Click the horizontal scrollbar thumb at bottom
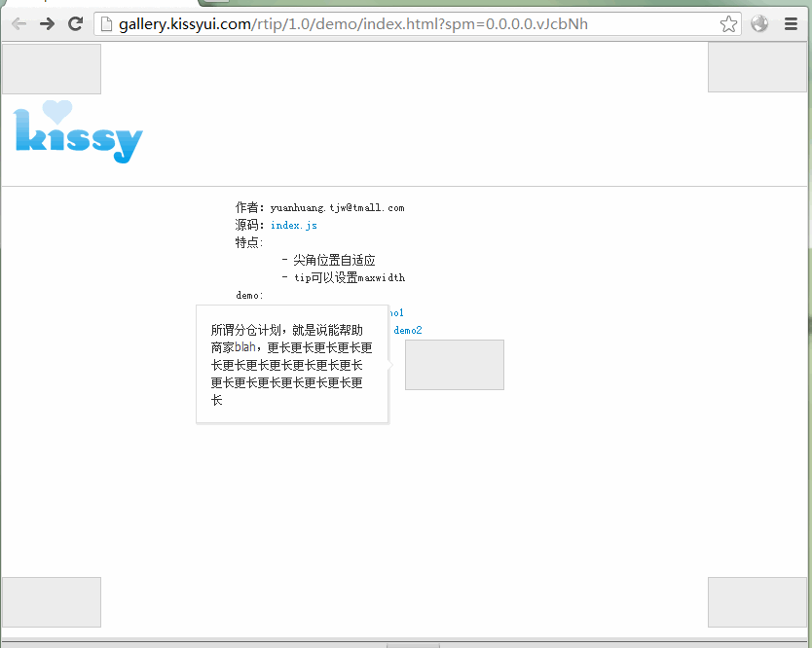The height and width of the screenshot is (648, 812). point(413,644)
